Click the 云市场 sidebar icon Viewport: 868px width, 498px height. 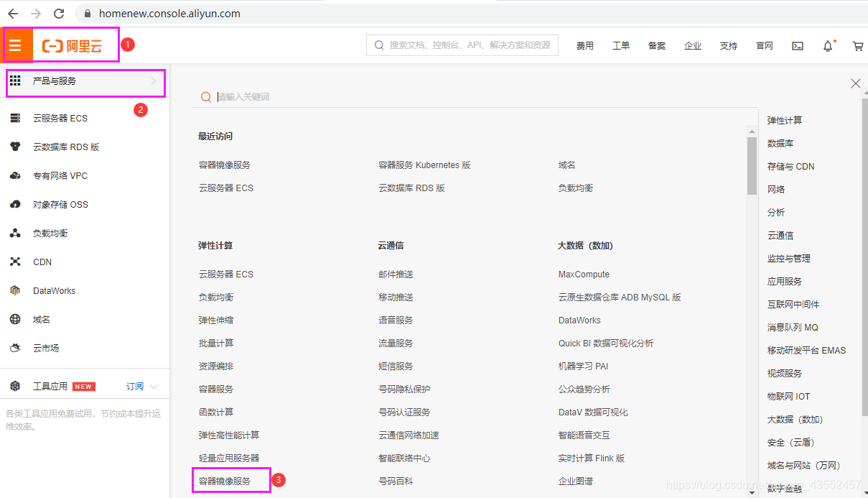(x=15, y=348)
